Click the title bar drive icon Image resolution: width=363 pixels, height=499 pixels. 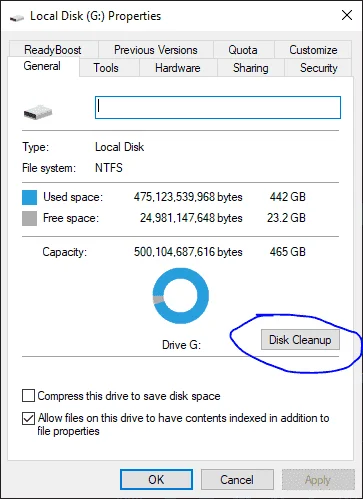(x=17, y=17)
